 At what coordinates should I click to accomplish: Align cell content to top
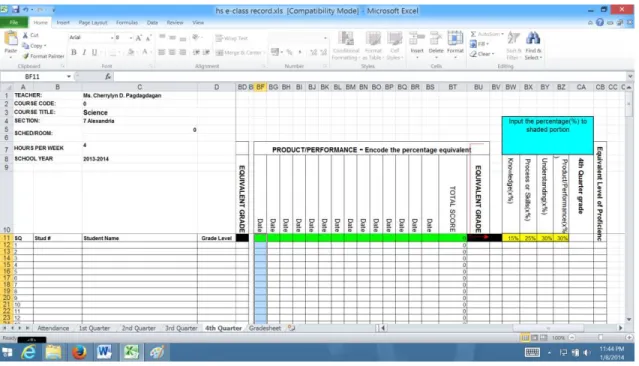pos(162,37)
